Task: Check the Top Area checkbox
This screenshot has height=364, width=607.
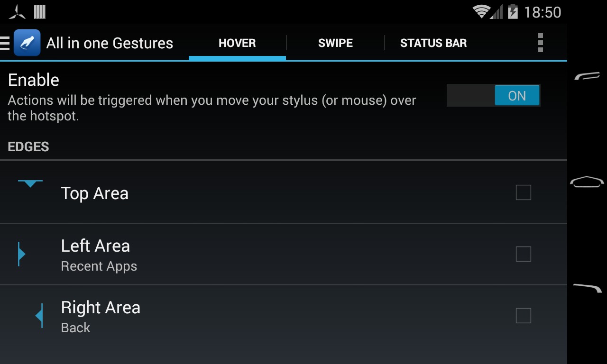Action: [523, 192]
